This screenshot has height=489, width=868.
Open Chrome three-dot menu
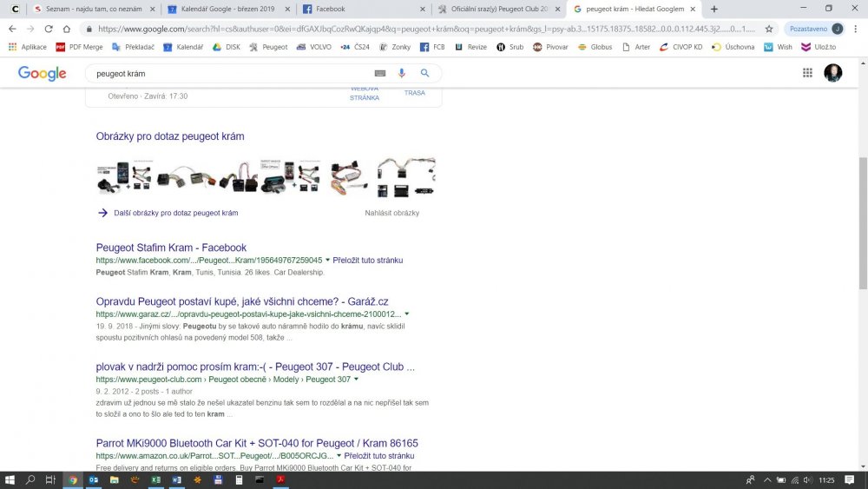point(856,29)
